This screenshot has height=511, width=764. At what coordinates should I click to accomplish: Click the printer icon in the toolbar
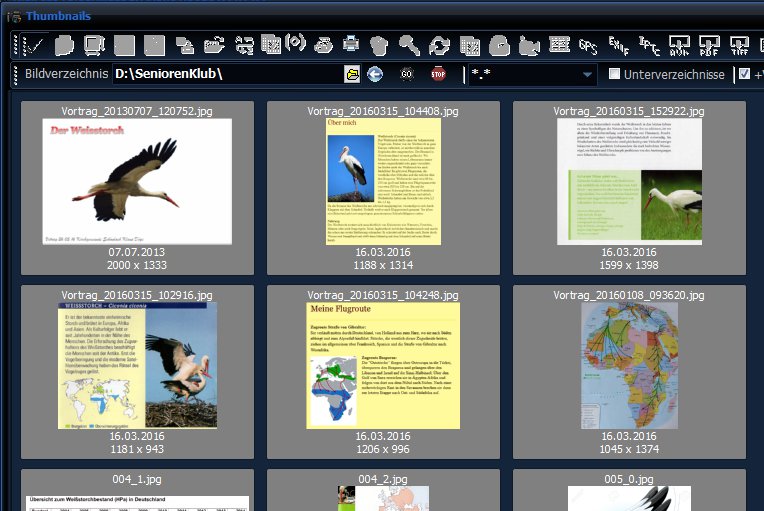[x=351, y=45]
